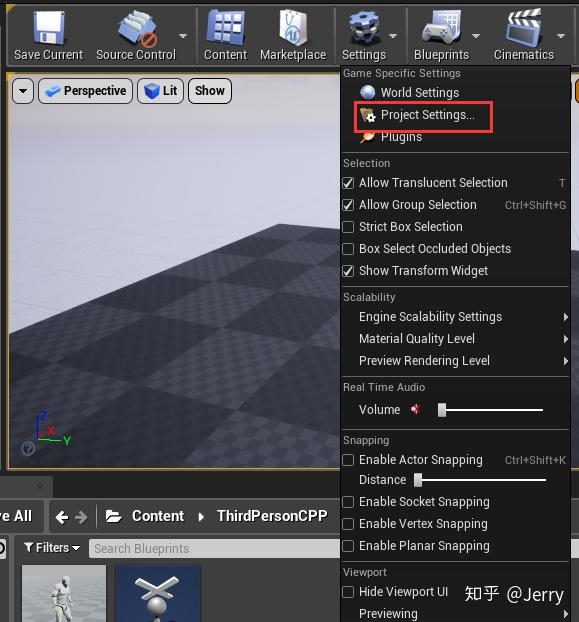The image size is (579, 622).
Task: Click the Search Blueprints input field
Action: coord(215,548)
